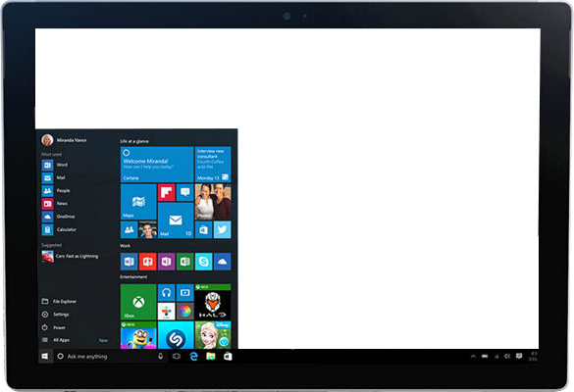Open Task View from the taskbar
Image resolution: width=574 pixels, height=392 pixels.
(x=177, y=356)
